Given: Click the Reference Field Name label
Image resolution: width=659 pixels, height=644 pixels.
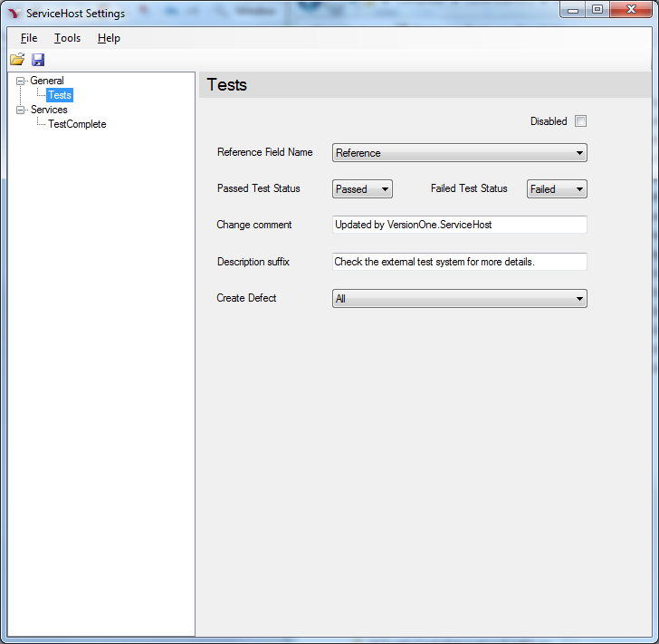Looking at the screenshot, I should 264,152.
